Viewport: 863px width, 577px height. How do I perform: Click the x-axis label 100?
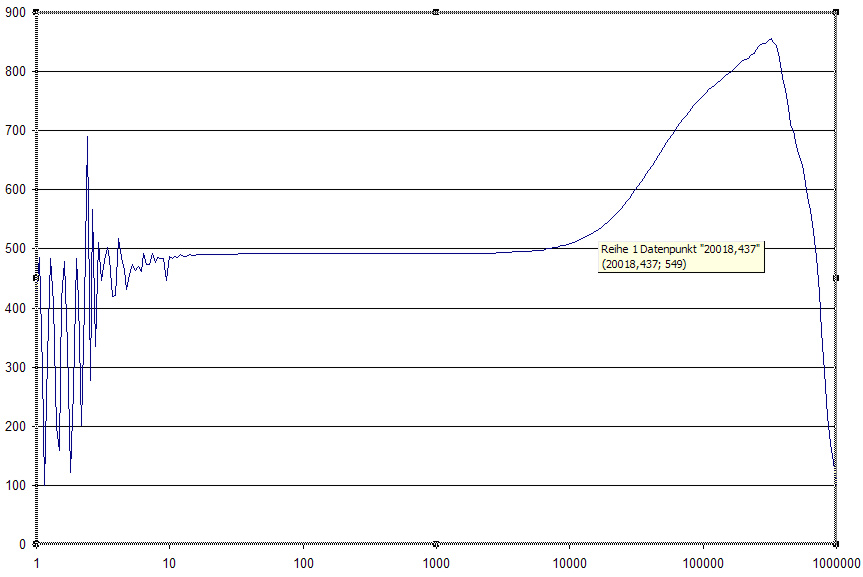(x=303, y=563)
